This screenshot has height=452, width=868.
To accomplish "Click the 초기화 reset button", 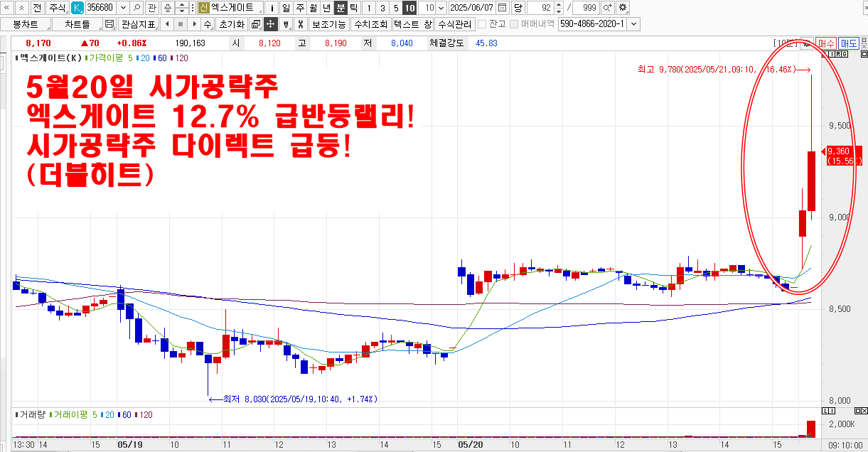I will pos(231,24).
